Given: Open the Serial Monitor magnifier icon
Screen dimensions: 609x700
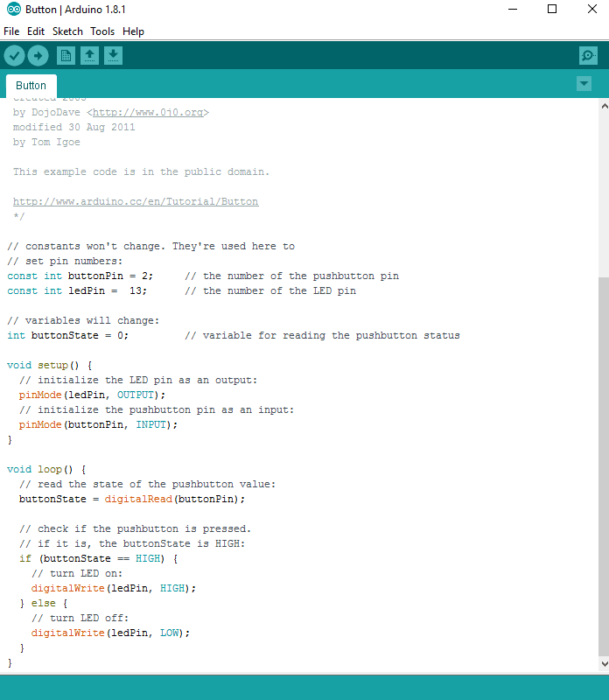Looking at the screenshot, I should (588, 56).
